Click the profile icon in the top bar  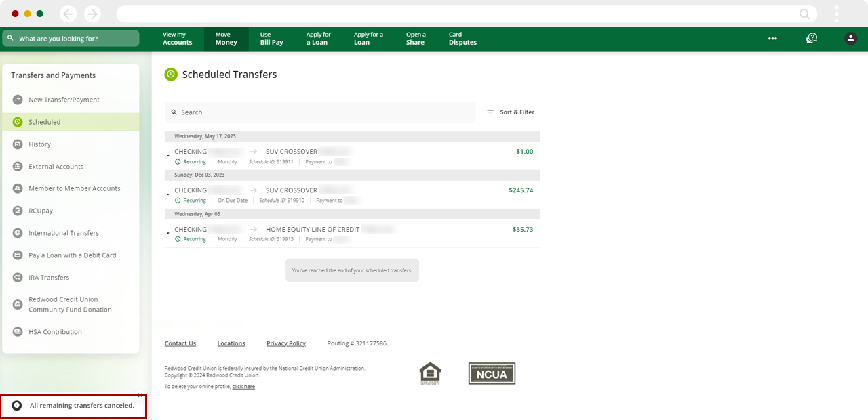[850, 38]
